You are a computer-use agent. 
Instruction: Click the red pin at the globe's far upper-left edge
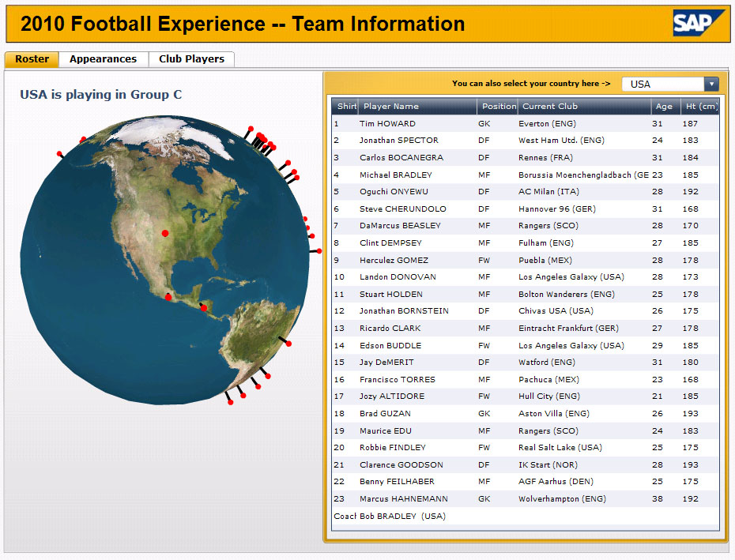click(59, 153)
